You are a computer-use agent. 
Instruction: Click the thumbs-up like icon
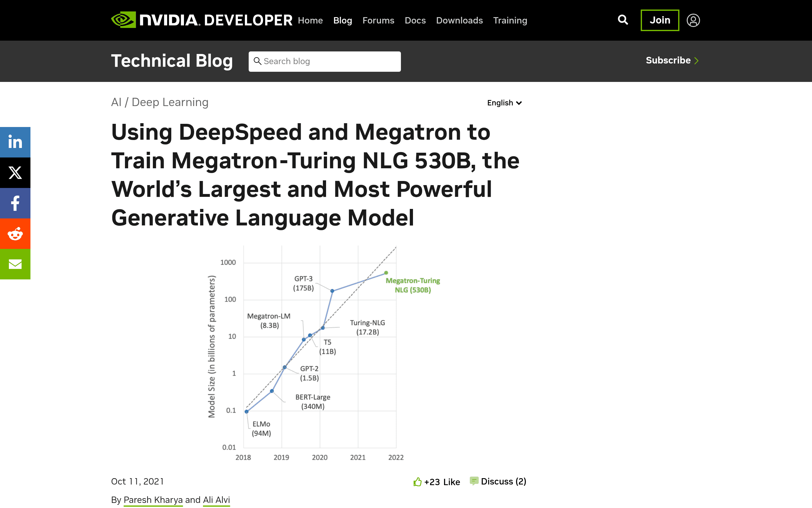tap(417, 482)
